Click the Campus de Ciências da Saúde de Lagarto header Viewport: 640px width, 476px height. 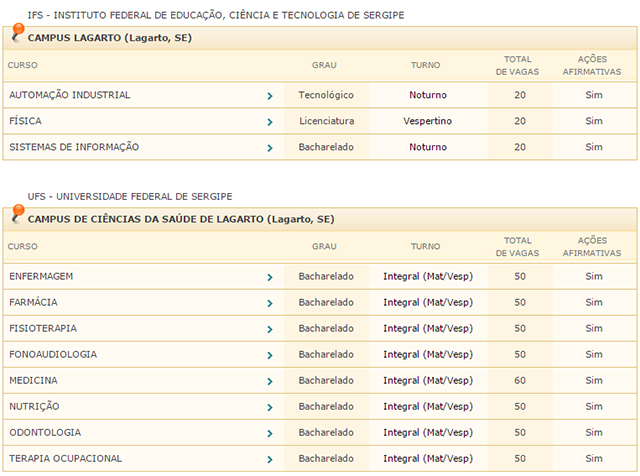coord(181,219)
